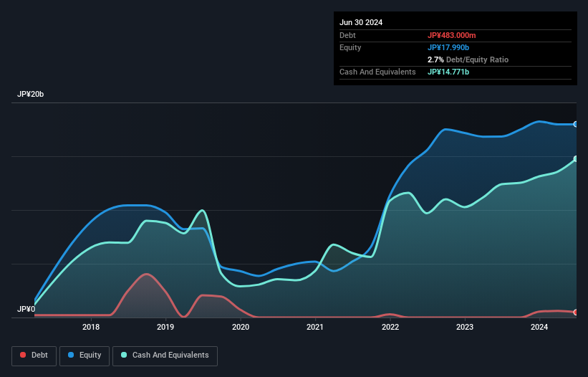Click the 2023 x-axis label
588x377 pixels.
[465, 327]
